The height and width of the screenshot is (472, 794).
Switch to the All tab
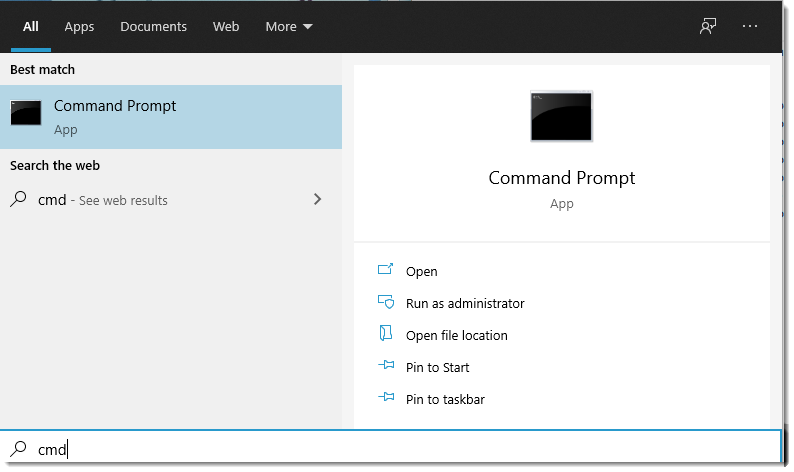31,27
